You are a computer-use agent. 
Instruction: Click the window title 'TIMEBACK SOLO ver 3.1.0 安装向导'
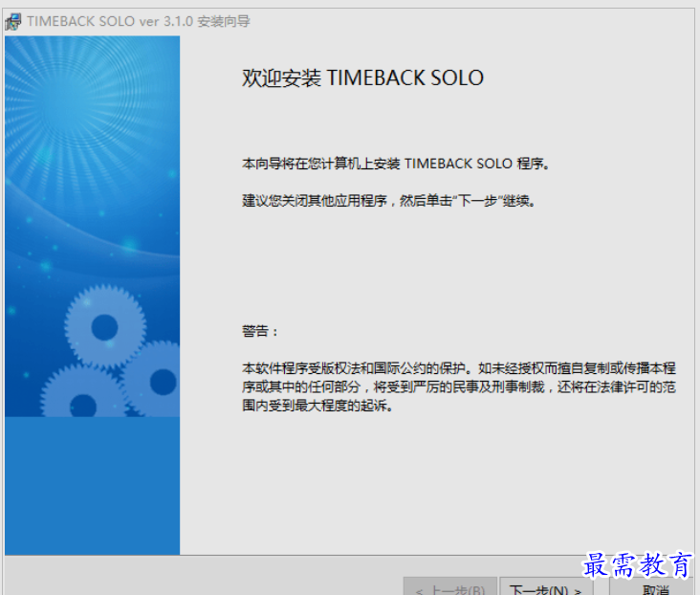[139, 21]
